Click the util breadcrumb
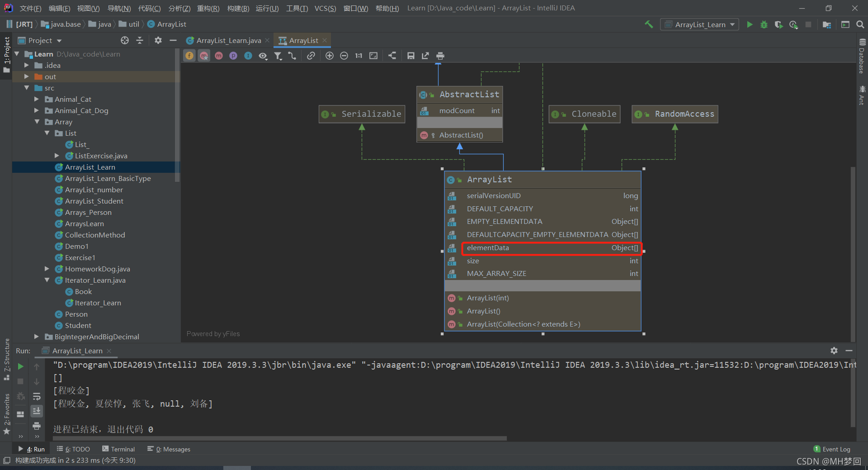 coord(129,24)
